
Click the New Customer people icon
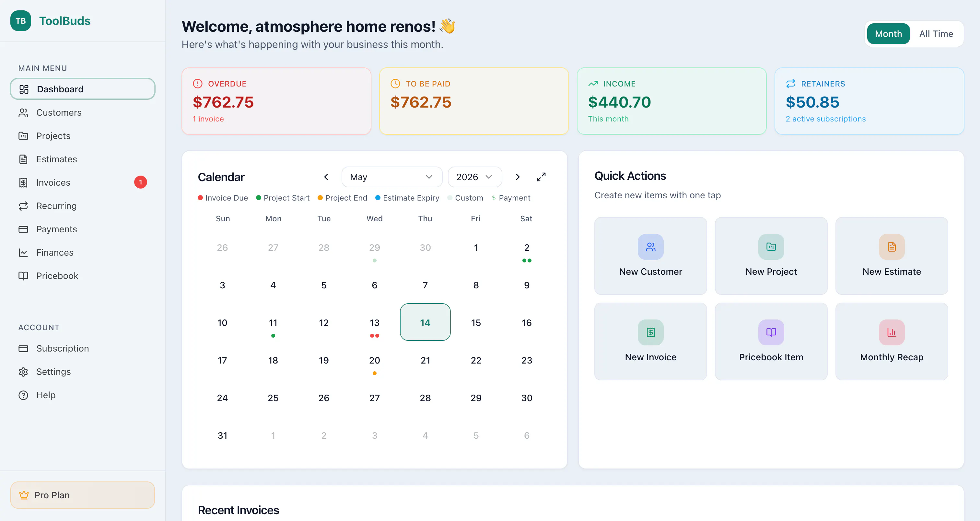[x=650, y=247]
